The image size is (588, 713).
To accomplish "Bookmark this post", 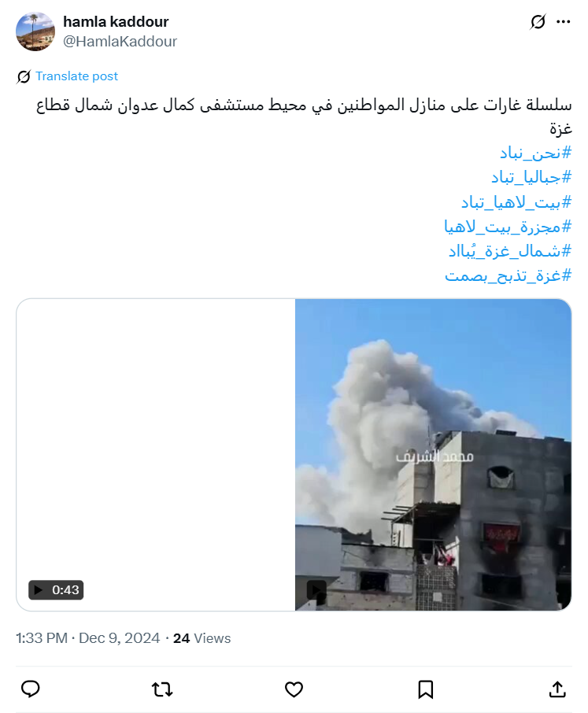I will [x=426, y=689].
